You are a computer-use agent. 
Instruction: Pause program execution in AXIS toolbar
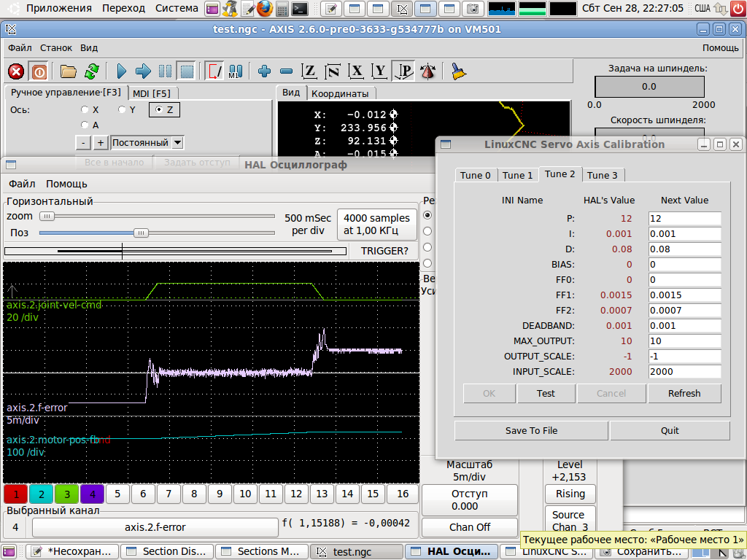click(166, 71)
